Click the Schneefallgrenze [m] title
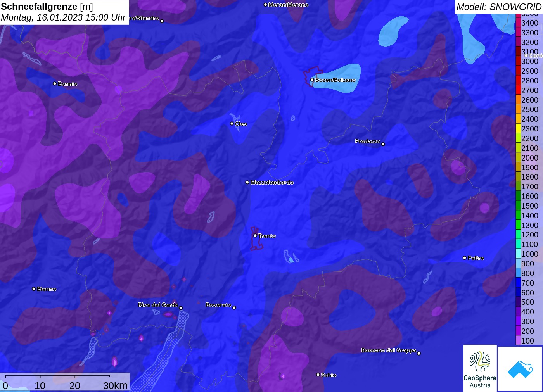 pos(47,7)
